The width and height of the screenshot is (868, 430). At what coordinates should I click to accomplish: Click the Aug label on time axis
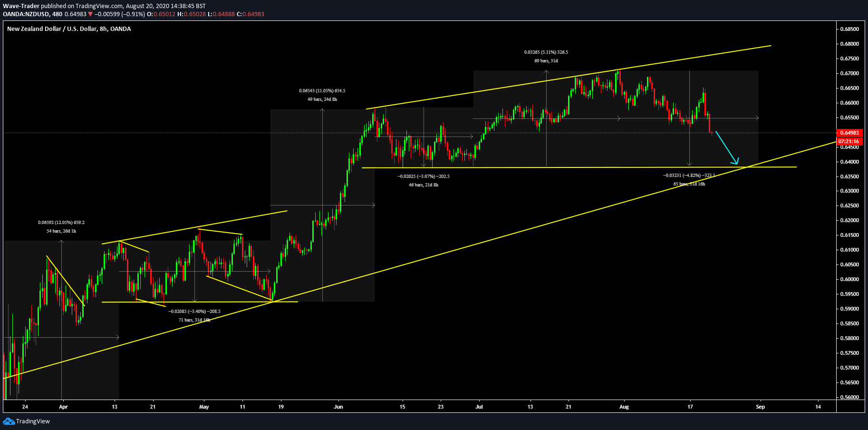624,407
